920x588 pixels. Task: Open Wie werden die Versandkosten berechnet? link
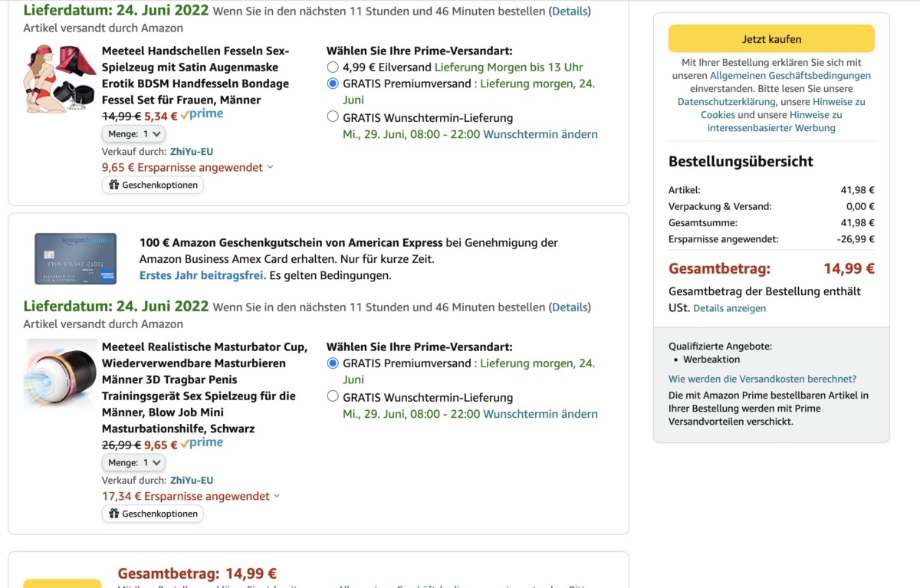tap(762, 379)
